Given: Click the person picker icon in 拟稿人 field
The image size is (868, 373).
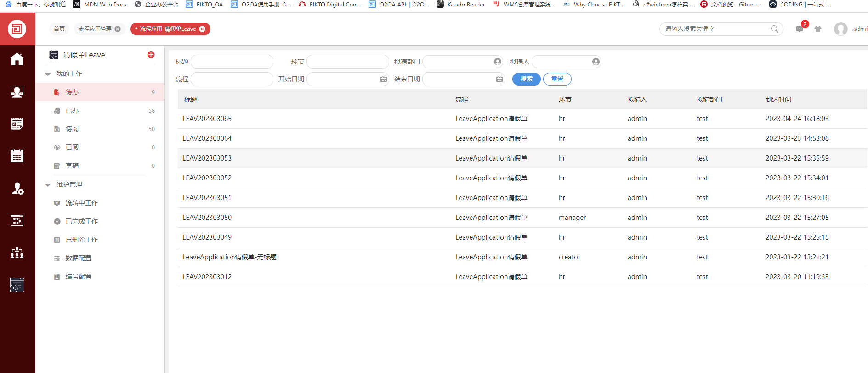Looking at the screenshot, I should [x=596, y=62].
